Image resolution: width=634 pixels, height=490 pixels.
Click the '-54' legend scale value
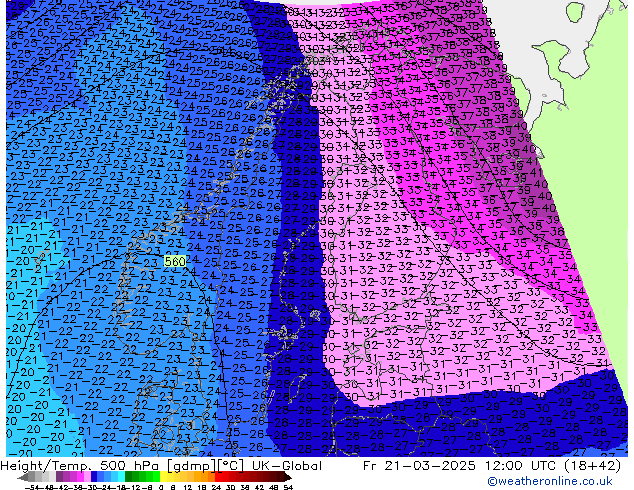pyautogui.click(x=32, y=488)
